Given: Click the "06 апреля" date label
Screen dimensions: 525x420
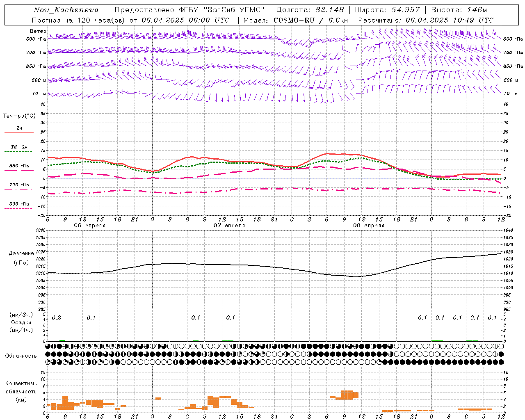Looking at the screenshot, I should [x=89, y=226].
